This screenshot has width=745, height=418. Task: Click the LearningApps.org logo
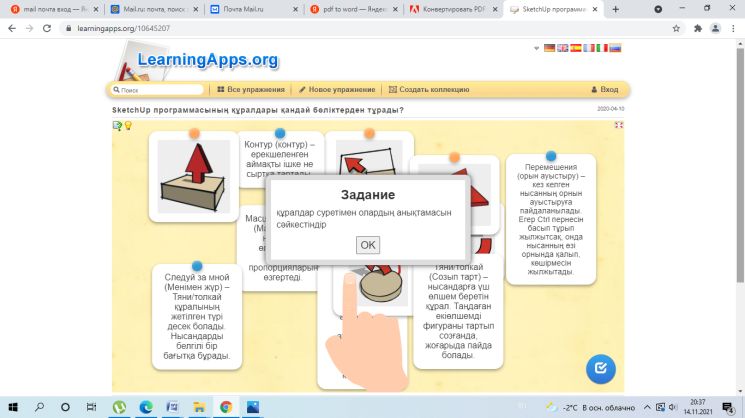208,60
